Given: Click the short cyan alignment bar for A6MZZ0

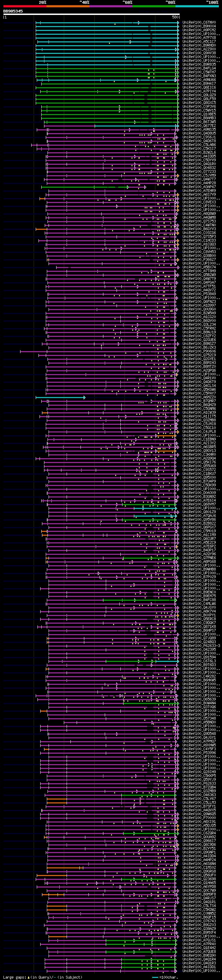Looking at the screenshot, I should click(60, 398).
